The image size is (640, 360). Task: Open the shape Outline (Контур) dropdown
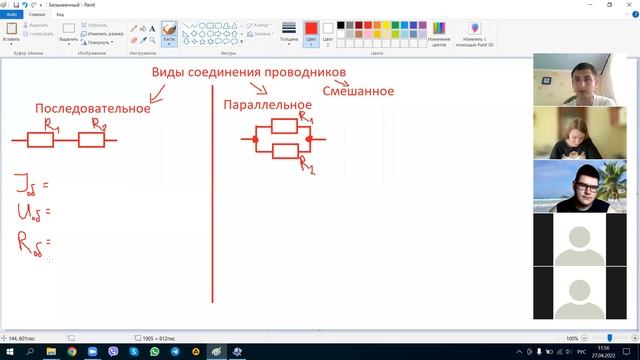point(258,25)
